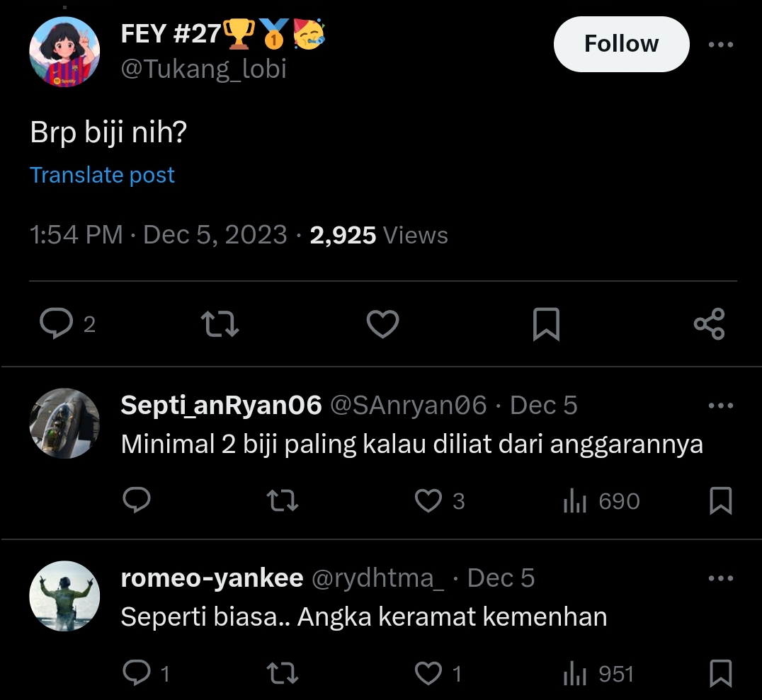This screenshot has height=700, width=762.
Task: View analytics on Septi_anRyan06's reply
Action: (575, 501)
